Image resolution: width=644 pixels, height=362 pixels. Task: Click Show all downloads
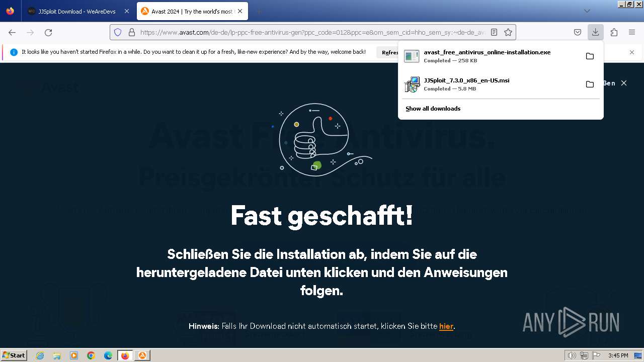click(x=433, y=109)
